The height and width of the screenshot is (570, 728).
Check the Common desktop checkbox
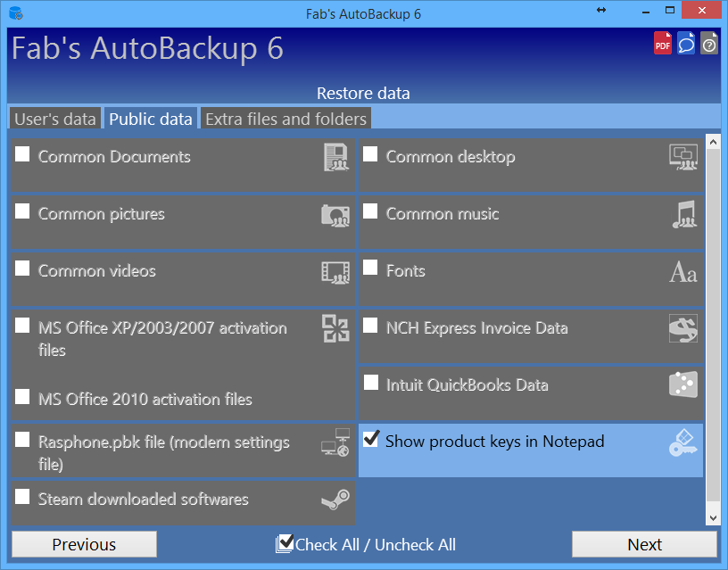370,153
